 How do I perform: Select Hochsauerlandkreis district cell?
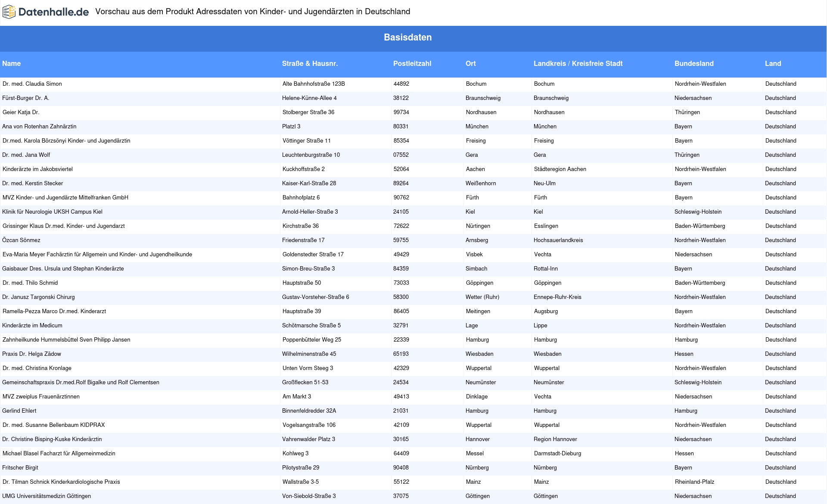coord(558,240)
